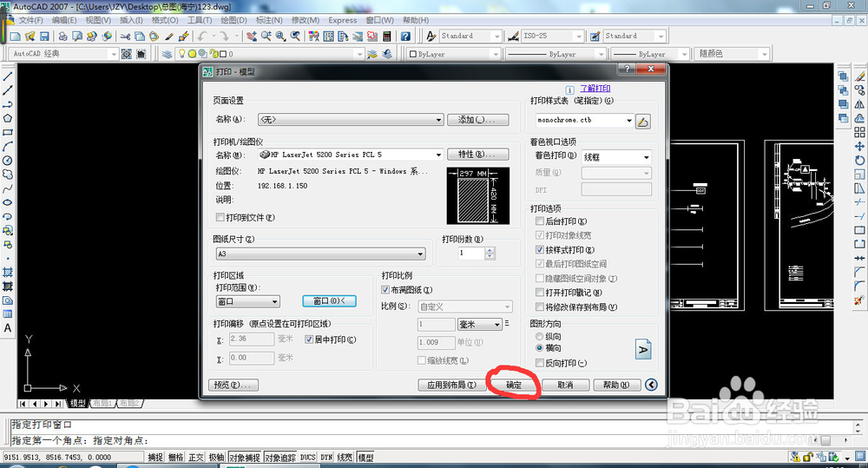
Task: Open the 文件(F) menu
Action: 30,20
